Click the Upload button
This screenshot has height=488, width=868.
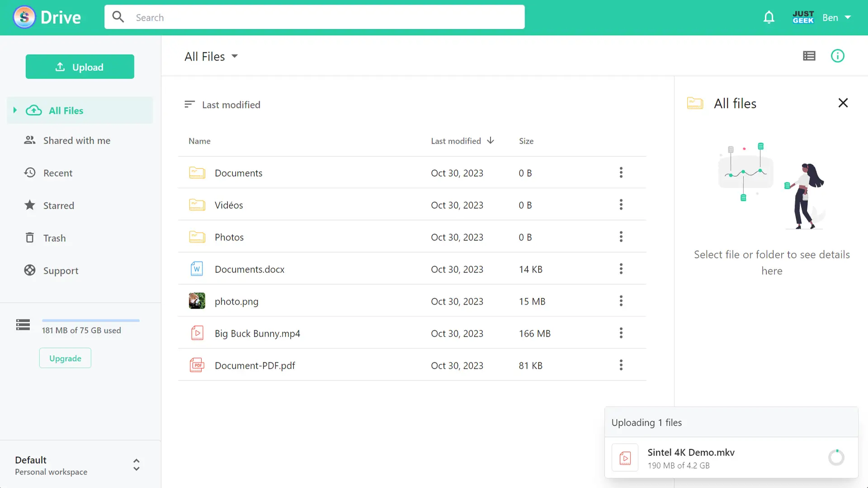(80, 66)
